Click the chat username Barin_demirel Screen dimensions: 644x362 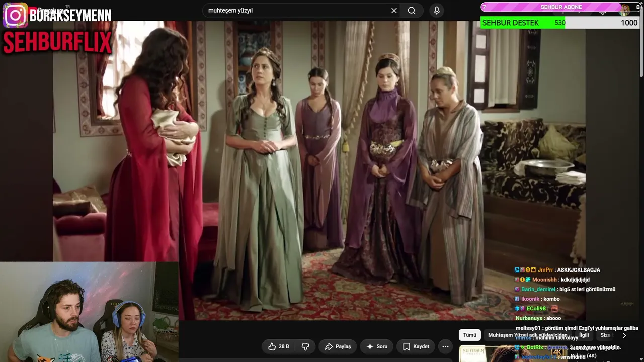coord(538,289)
